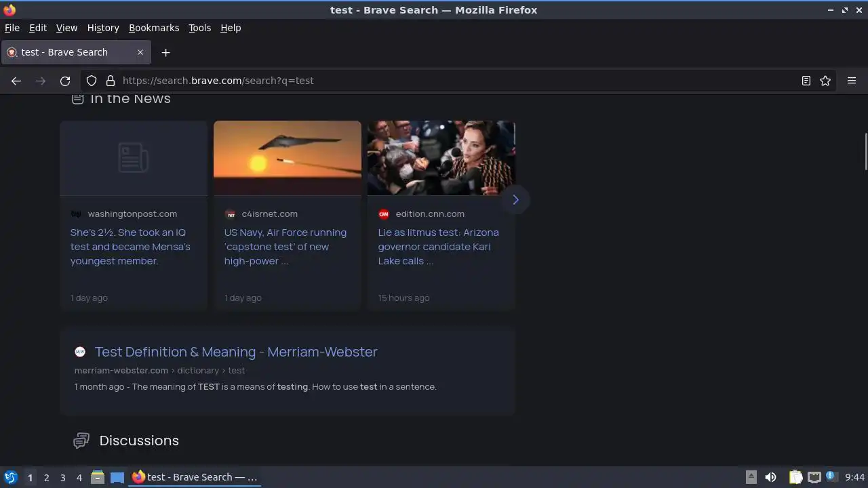The height and width of the screenshot is (488, 868).
Task: Click washingtonpost.com source label
Action: pos(132,214)
